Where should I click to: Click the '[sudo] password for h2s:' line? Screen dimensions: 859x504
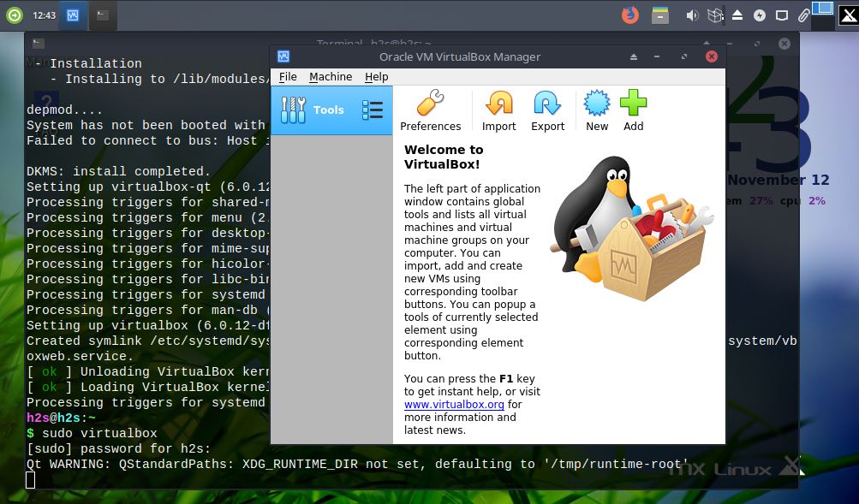[x=118, y=448]
